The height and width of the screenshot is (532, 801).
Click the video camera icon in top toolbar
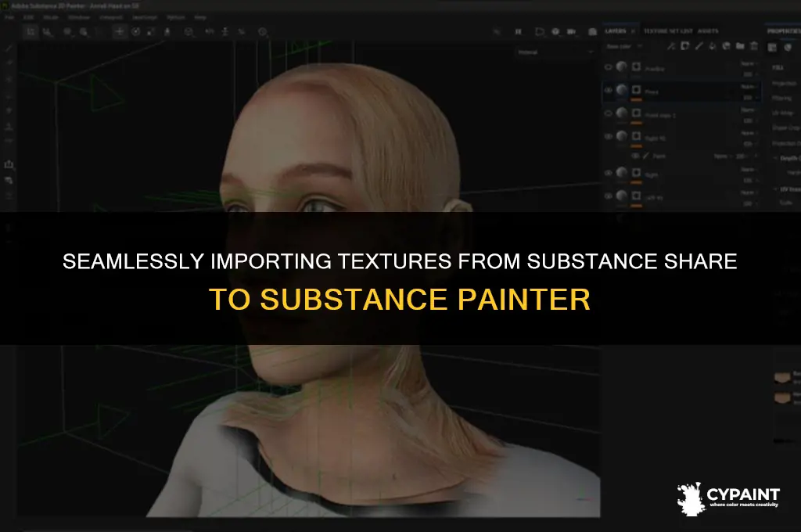[571, 31]
